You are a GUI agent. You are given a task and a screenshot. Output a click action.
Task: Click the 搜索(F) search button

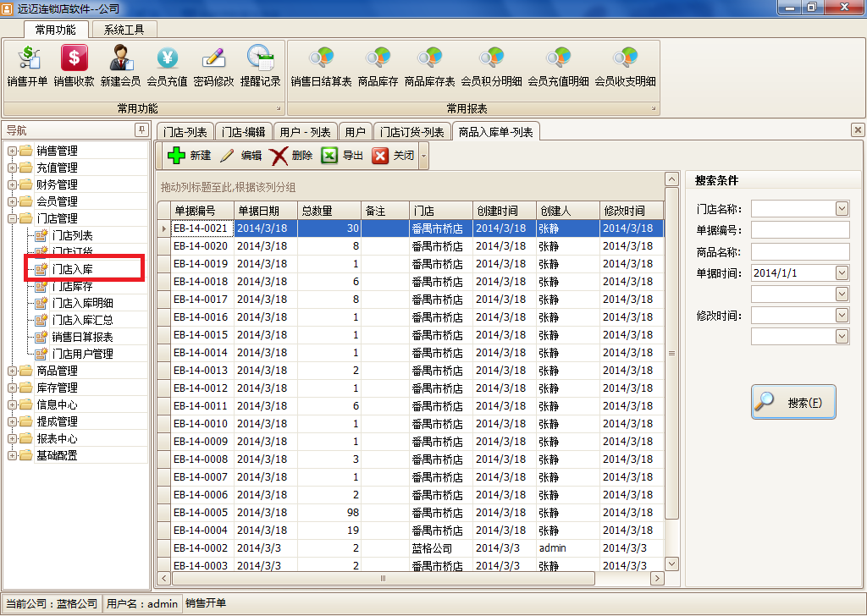pyautogui.click(x=793, y=402)
